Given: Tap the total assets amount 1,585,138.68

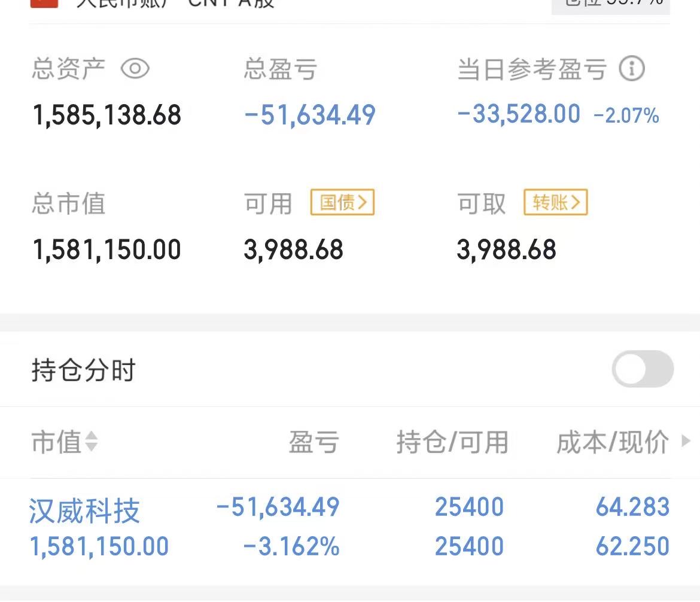Looking at the screenshot, I should click(107, 115).
